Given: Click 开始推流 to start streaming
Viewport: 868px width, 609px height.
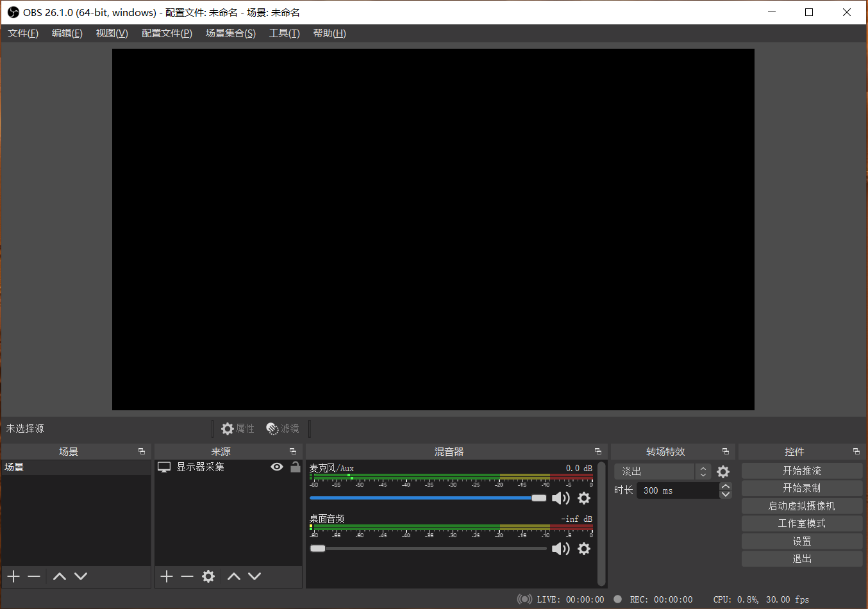Looking at the screenshot, I should (x=802, y=471).
